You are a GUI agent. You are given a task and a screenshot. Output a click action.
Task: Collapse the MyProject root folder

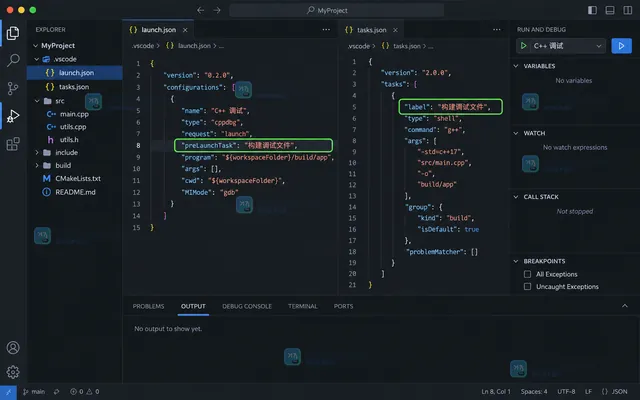click(x=36, y=46)
